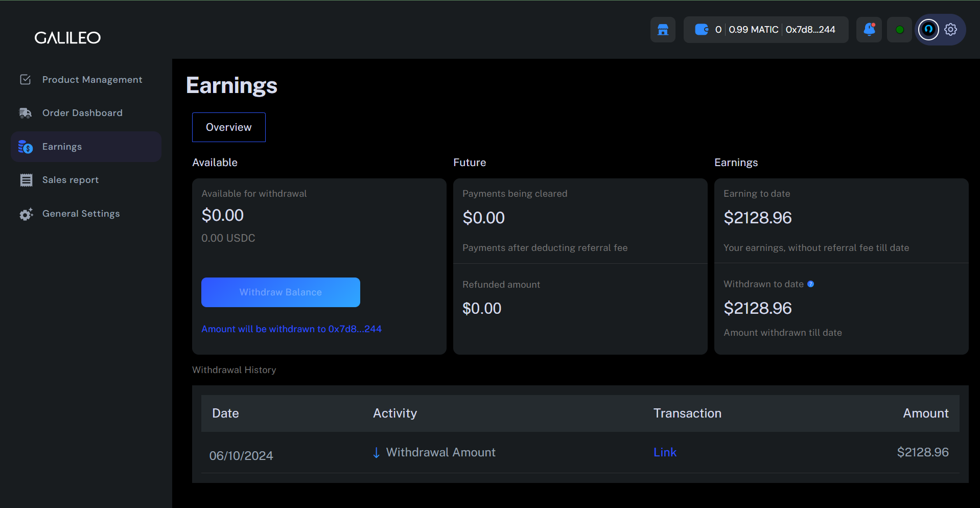Switch to the Overview tab

(x=229, y=127)
